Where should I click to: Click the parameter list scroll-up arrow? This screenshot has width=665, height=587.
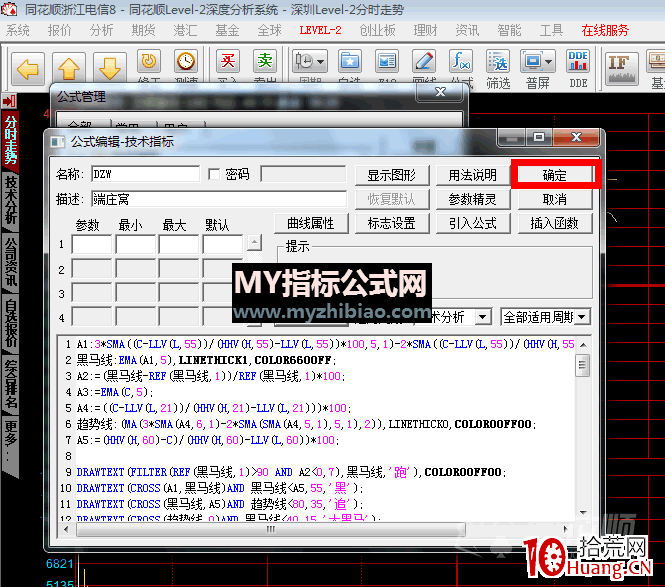pyautogui.click(x=254, y=243)
